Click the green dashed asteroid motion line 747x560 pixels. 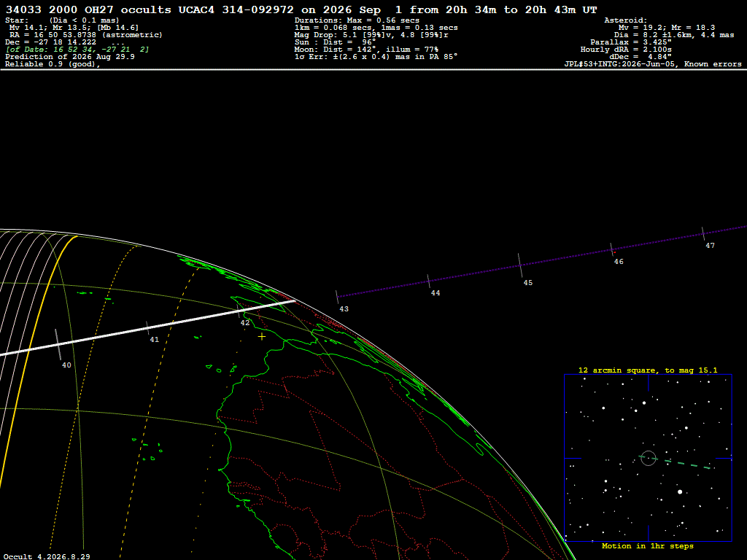pyautogui.click(x=676, y=462)
